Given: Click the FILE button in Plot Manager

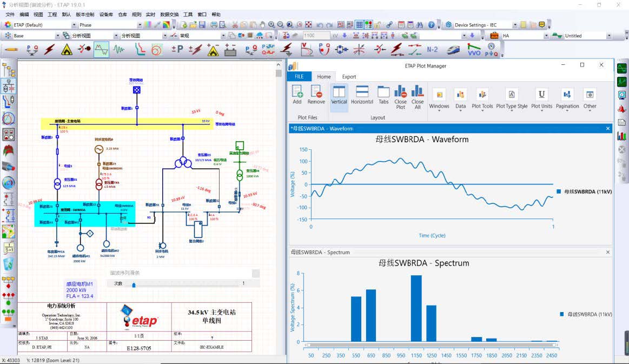Looking at the screenshot, I should tap(299, 77).
